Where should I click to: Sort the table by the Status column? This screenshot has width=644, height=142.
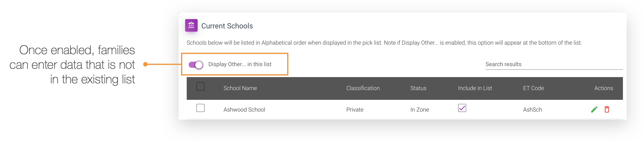click(418, 88)
